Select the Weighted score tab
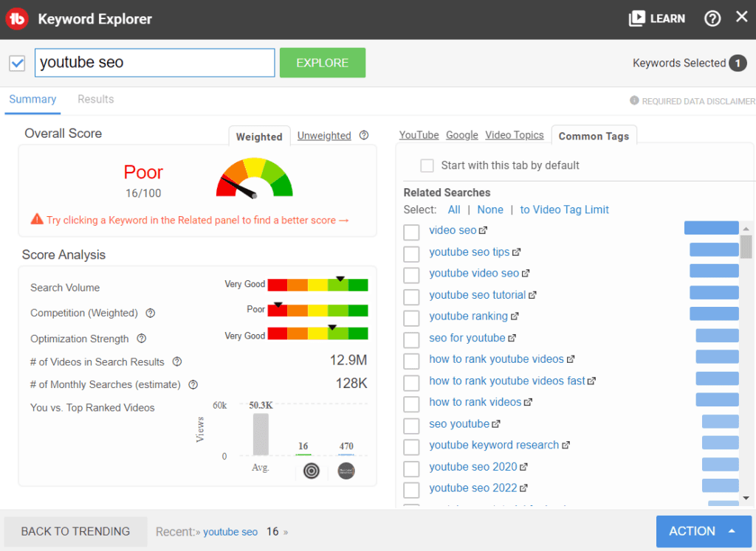Image resolution: width=756 pixels, height=551 pixels. (259, 136)
